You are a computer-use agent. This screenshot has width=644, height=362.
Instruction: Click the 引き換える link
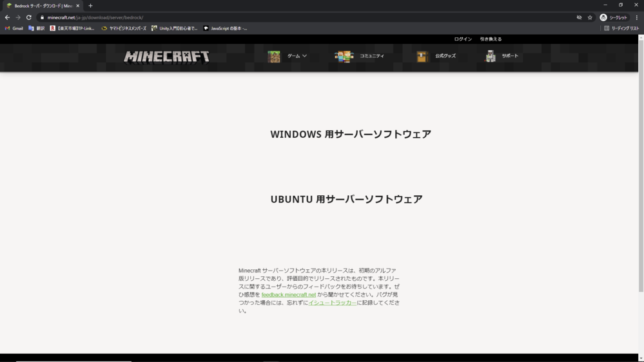point(491,39)
